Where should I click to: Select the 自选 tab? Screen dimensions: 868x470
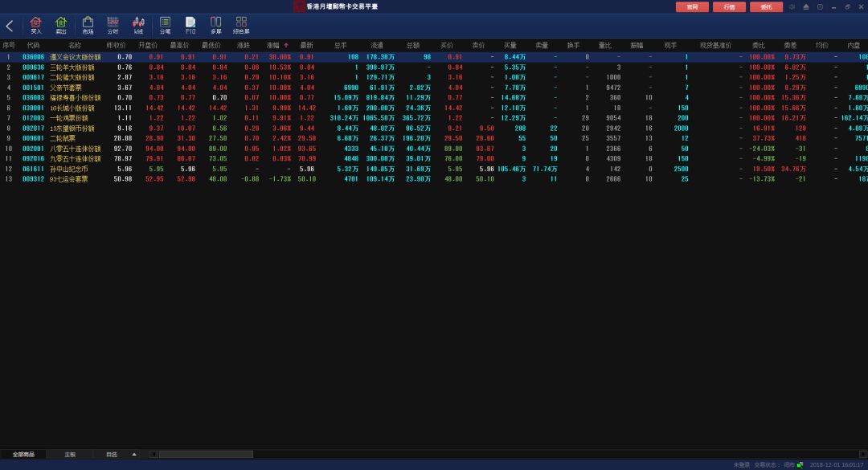point(112,455)
